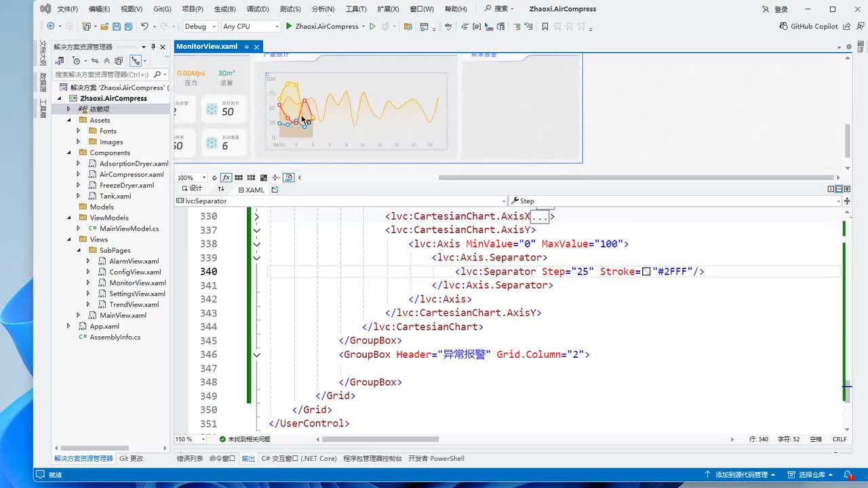Open GitHub Copilot
This screenshot has height=488, width=868.
pyautogui.click(x=809, y=26)
